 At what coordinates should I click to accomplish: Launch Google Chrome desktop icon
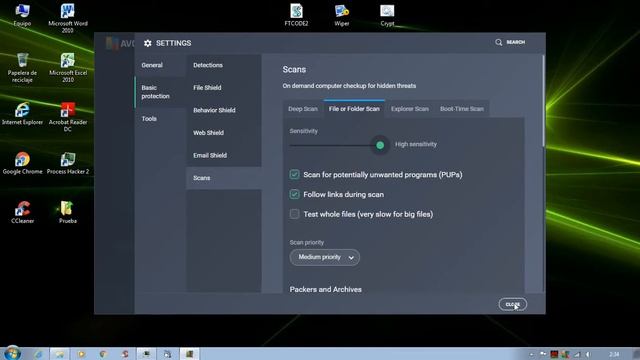coord(22,163)
